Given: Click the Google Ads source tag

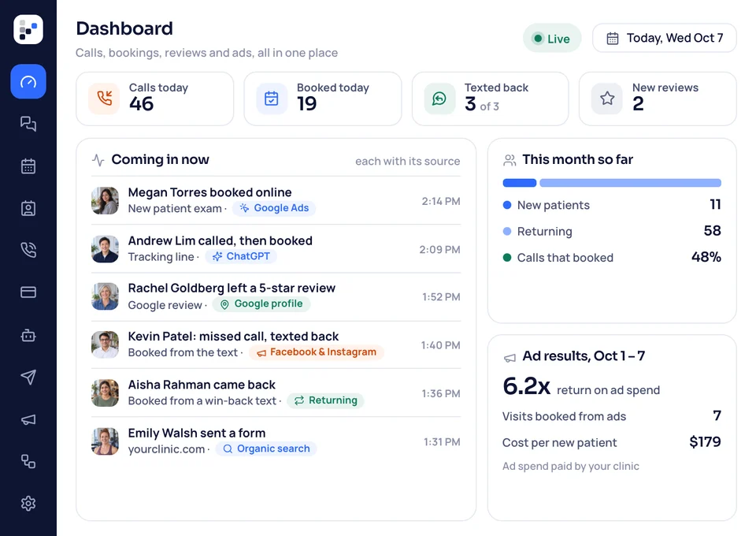Looking at the screenshot, I should [x=274, y=208].
